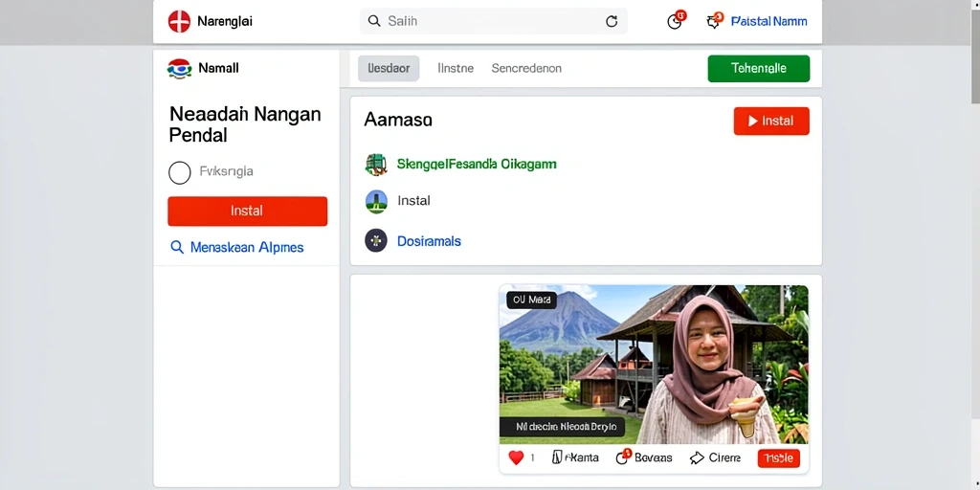Screen dimensions: 980x490
Task: Click the avatar icon beside Instal row
Action: tap(376, 201)
